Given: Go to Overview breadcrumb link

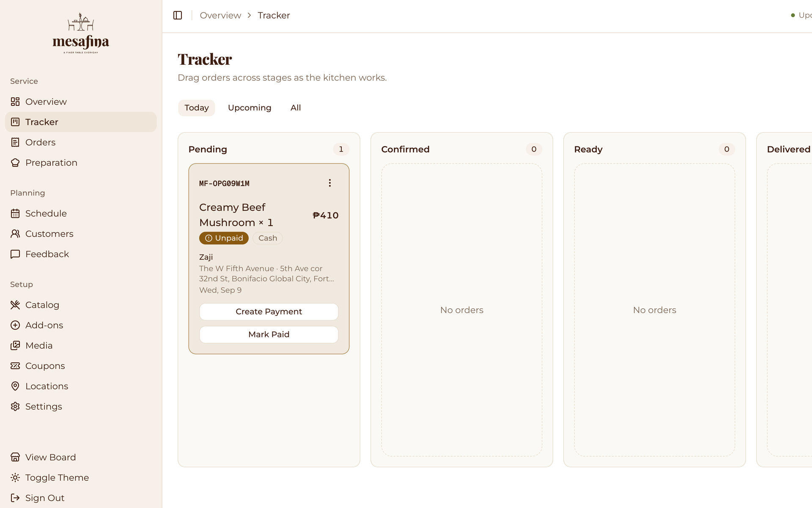Looking at the screenshot, I should 220,15.
